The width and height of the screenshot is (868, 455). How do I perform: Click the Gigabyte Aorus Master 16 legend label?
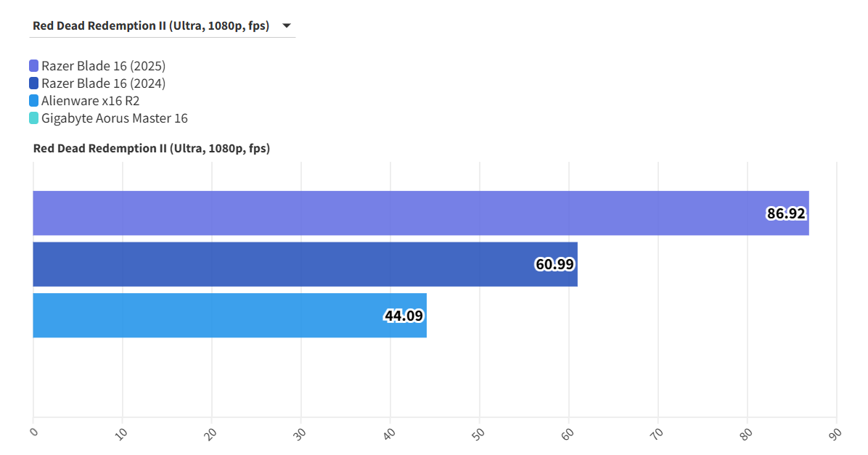[x=114, y=118]
